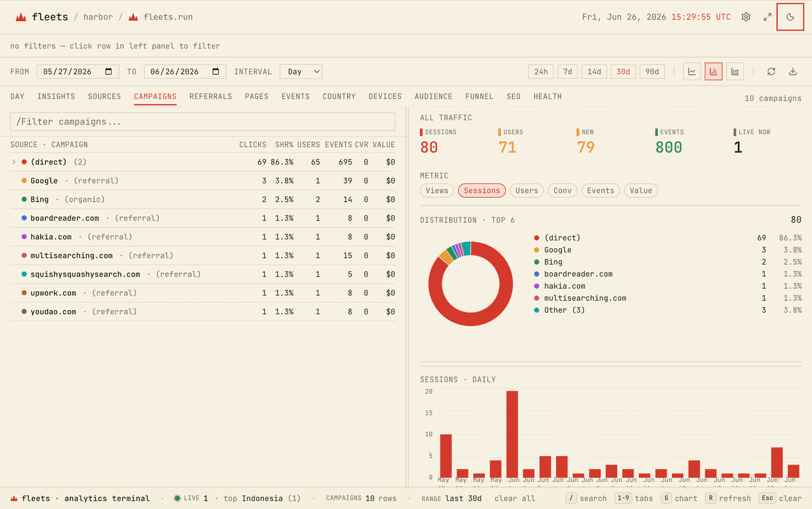Open the Interval Day dropdown
The height and width of the screenshot is (509, 812).
click(301, 72)
